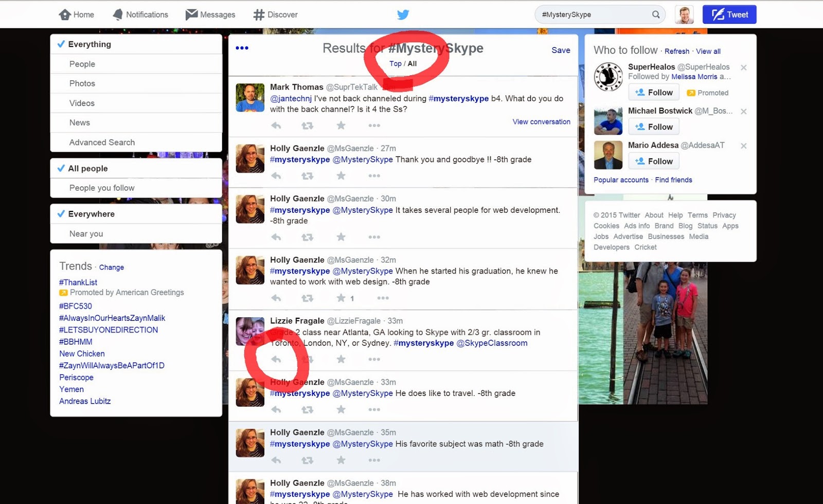This screenshot has height=504, width=823.
Task: Open Advanced Search
Action: [x=136, y=142]
